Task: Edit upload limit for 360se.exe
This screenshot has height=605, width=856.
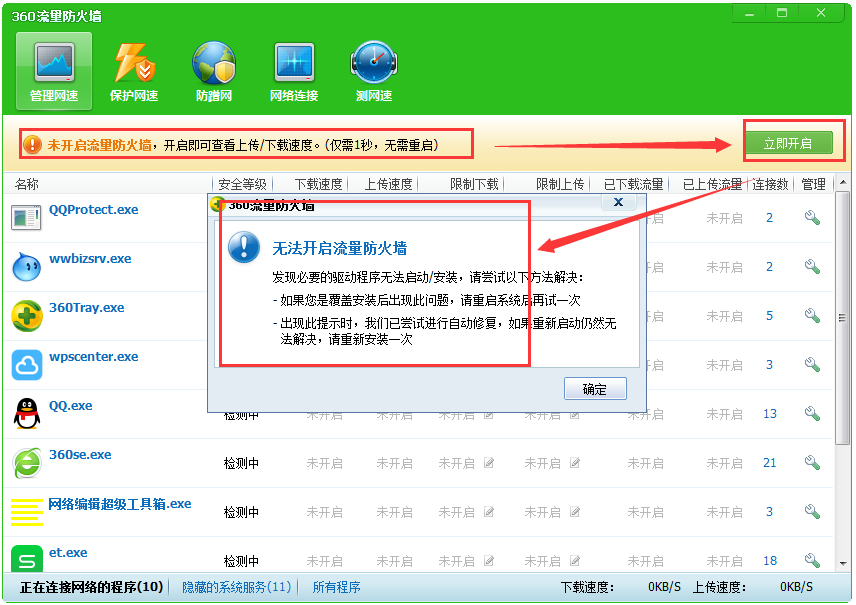Action: pyautogui.click(x=575, y=463)
